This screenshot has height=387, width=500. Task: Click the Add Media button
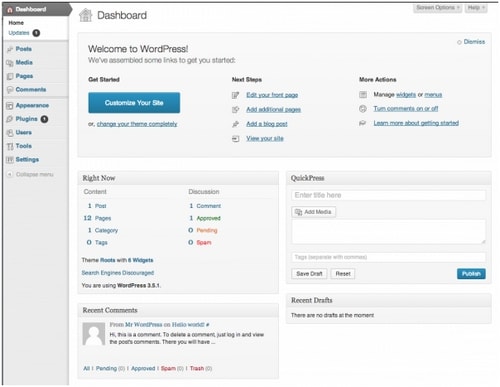pos(314,212)
